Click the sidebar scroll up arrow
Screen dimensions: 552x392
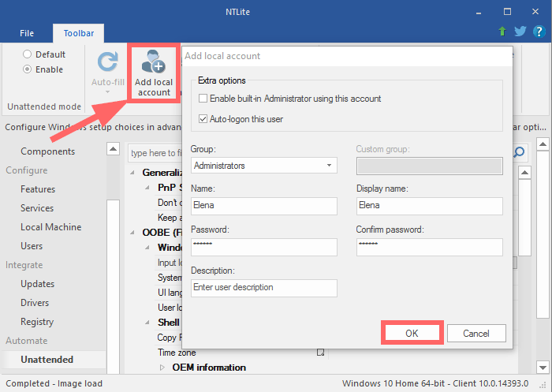pos(113,149)
